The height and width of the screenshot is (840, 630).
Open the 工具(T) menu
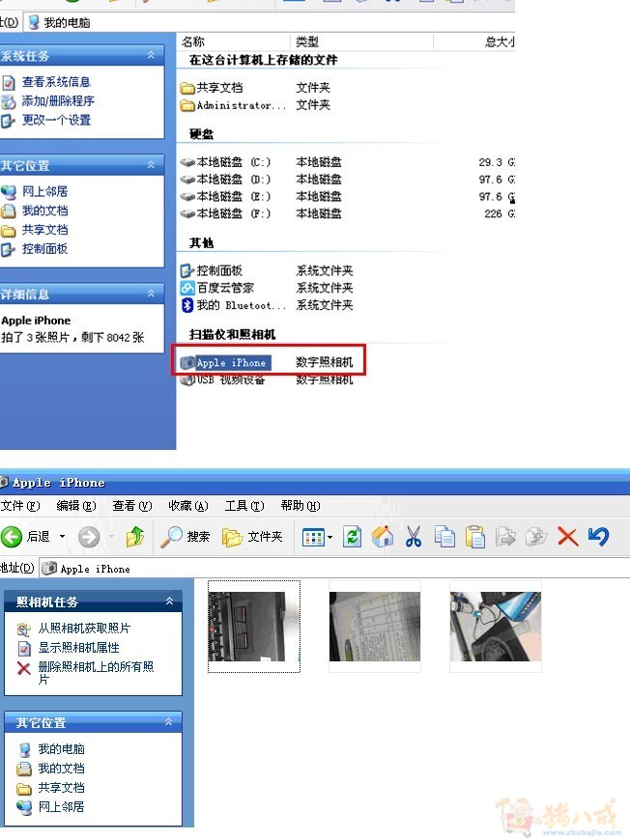point(244,506)
